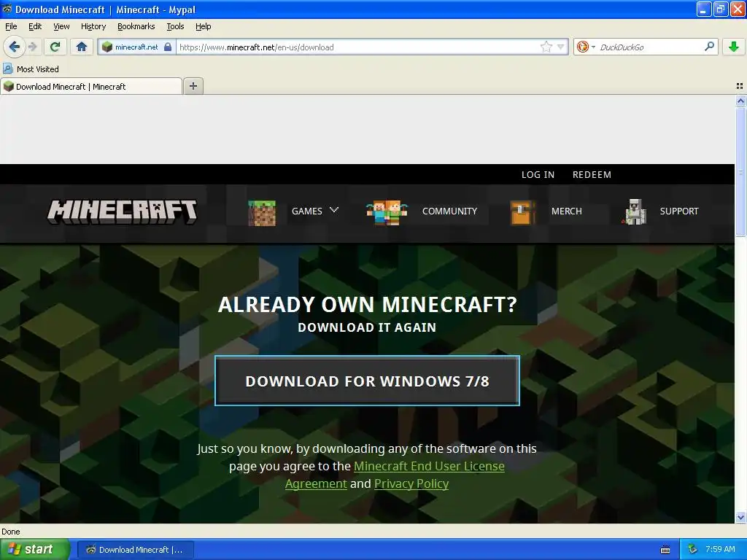Open the Privacy Policy link
Screen dimensions: 747x560
pyautogui.click(x=411, y=484)
